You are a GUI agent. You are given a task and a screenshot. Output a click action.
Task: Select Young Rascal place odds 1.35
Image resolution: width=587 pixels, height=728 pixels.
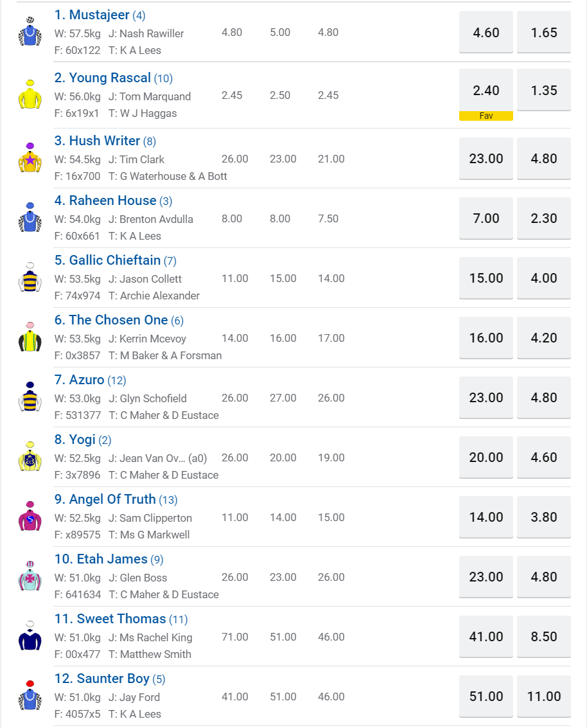(x=544, y=91)
